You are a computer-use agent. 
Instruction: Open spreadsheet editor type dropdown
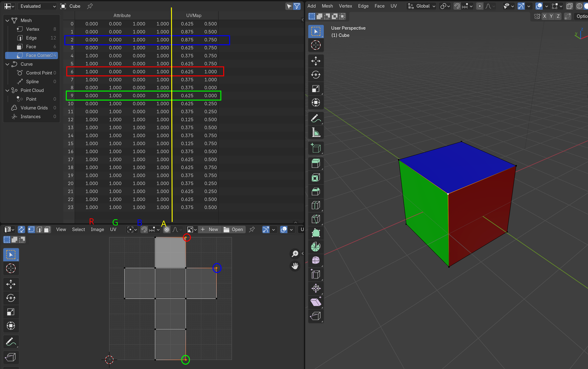8,6
